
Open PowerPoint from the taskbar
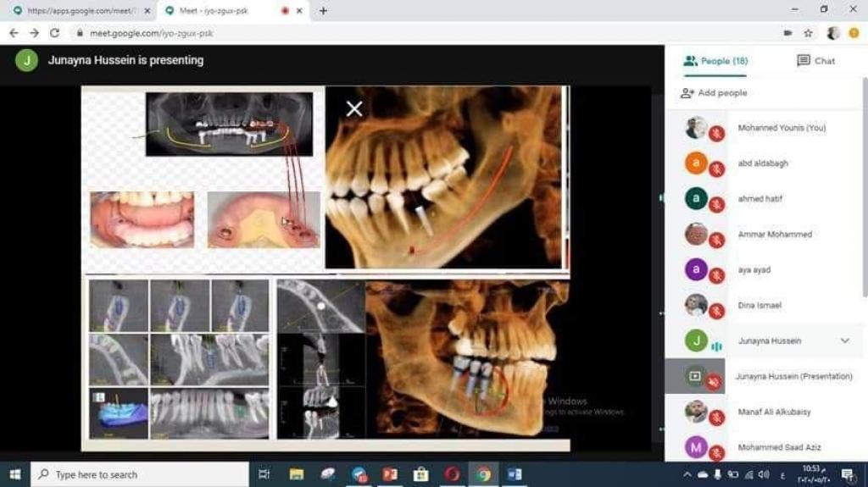coord(390,474)
